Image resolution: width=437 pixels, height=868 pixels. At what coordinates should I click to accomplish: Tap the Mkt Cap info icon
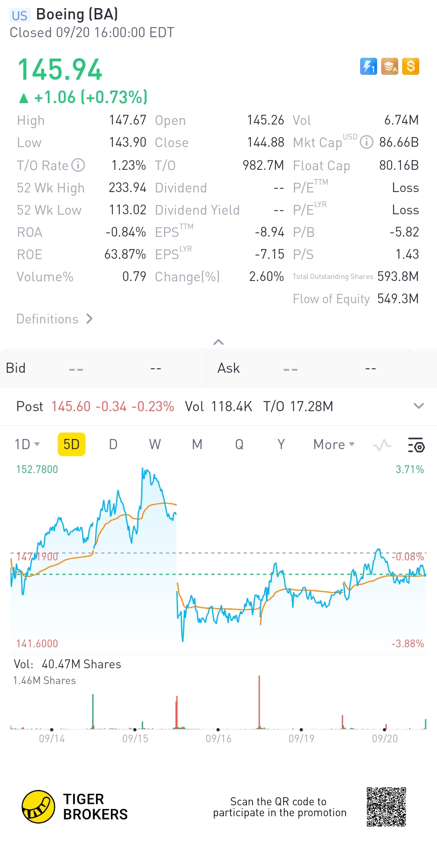click(367, 142)
